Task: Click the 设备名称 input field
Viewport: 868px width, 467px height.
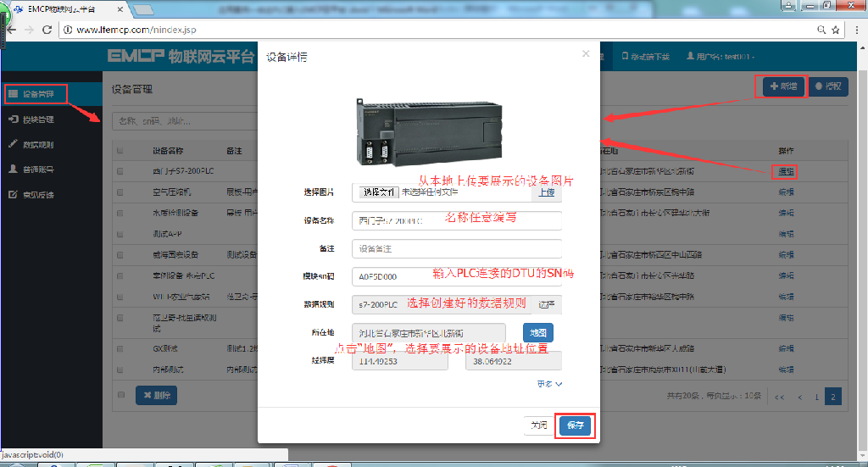Action: [457, 220]
